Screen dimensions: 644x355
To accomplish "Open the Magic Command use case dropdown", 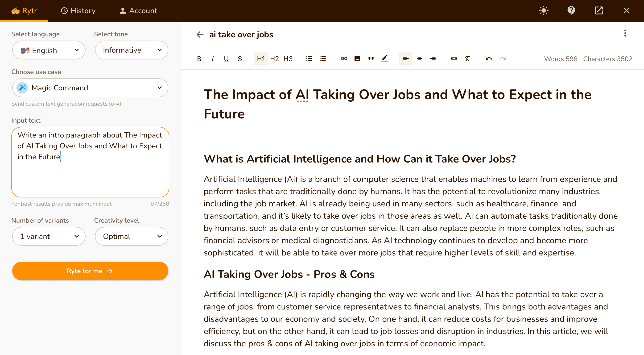I will [90, 88].
